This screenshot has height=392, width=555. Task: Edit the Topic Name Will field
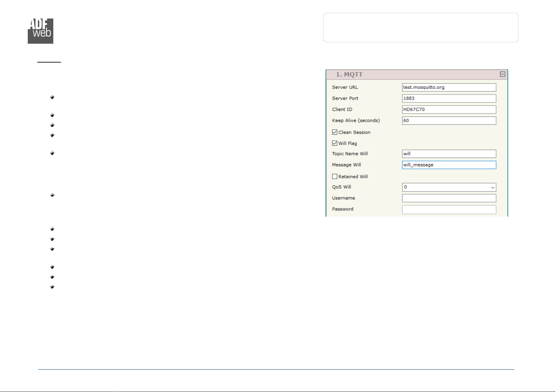coord(449,154)
